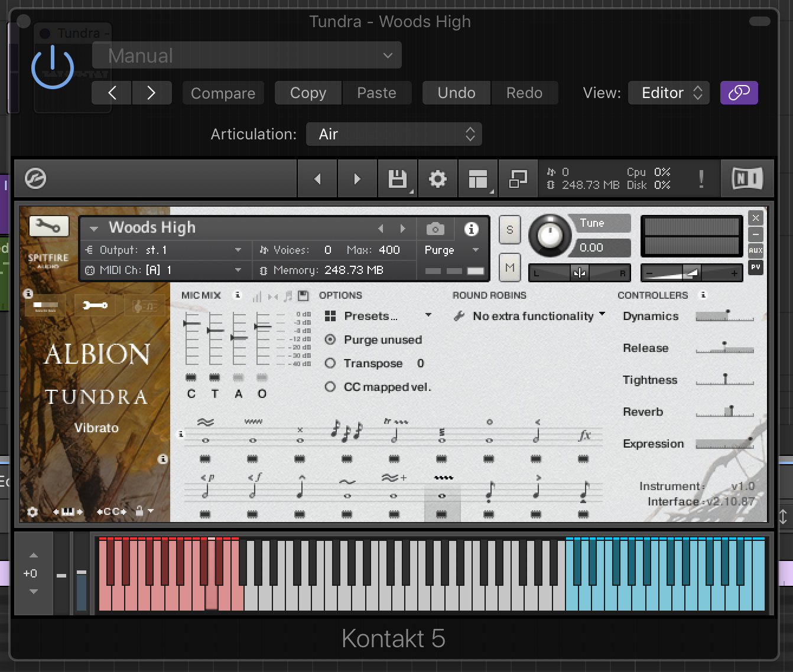This screenshot has height=672, width=793.
Task: Click the Tune knob
Action: [x=550, y=236]
